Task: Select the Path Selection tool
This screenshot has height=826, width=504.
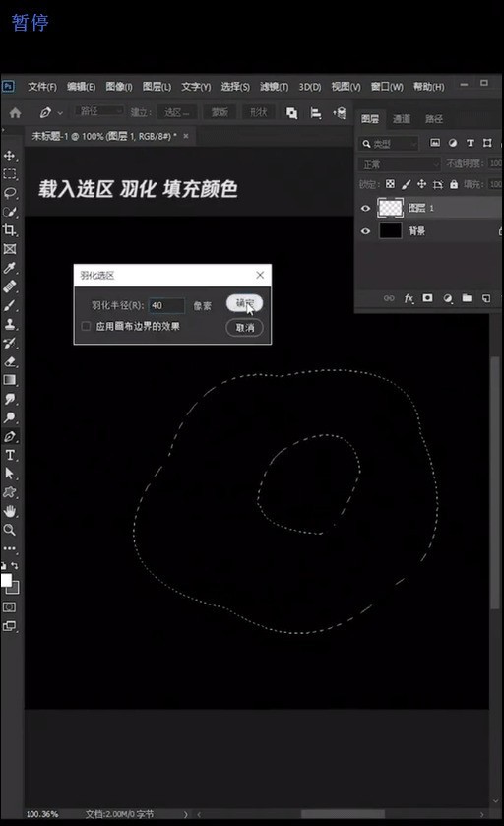Action: click(10, 473)
